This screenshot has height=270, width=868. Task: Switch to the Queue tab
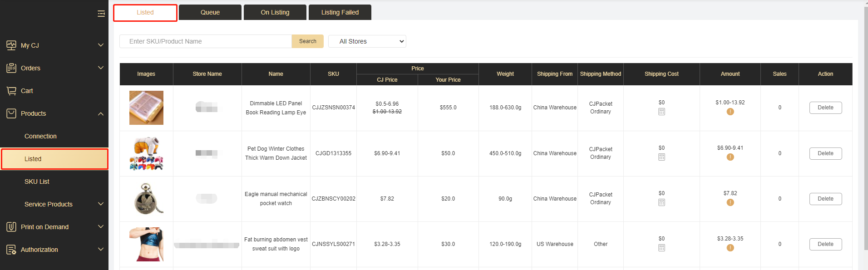pyautogui.click(x=210, y=12)
